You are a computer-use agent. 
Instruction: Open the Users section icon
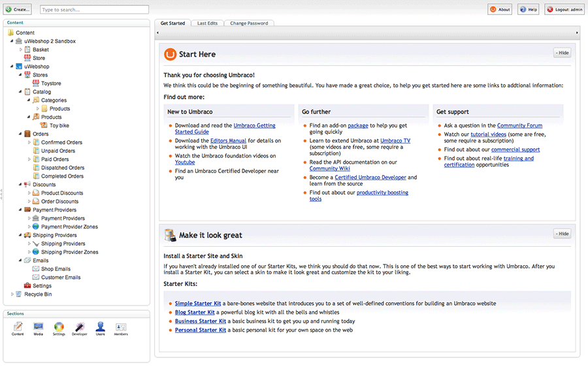[x=100, y=327]
